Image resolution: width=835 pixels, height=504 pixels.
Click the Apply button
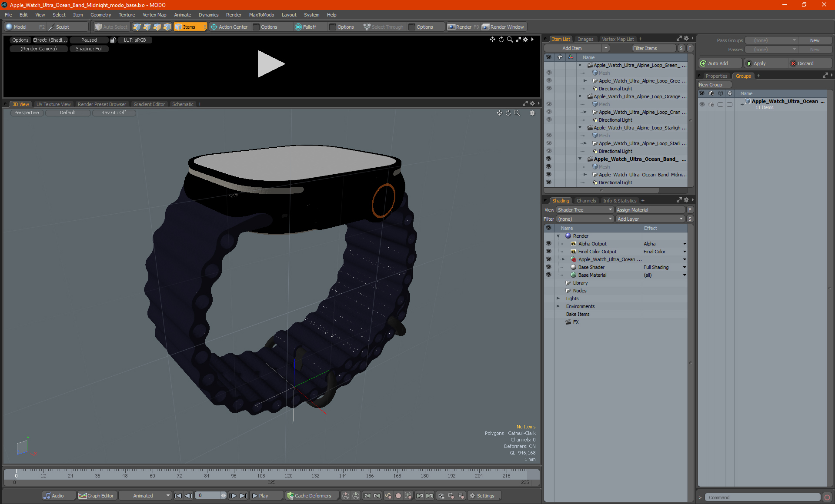[x=765, y=63]
